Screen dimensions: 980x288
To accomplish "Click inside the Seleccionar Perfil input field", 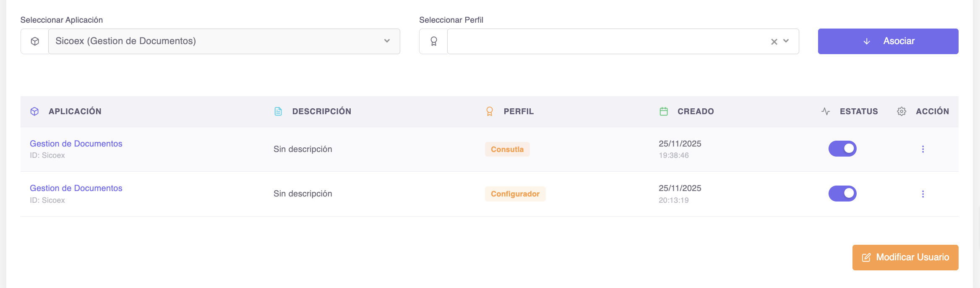I will click(604, 41).
